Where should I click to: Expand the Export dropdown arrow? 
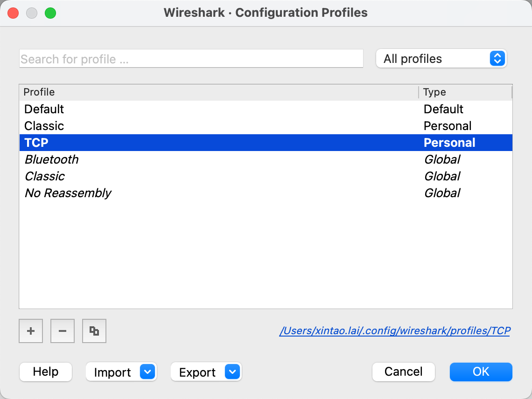point(232,372)
